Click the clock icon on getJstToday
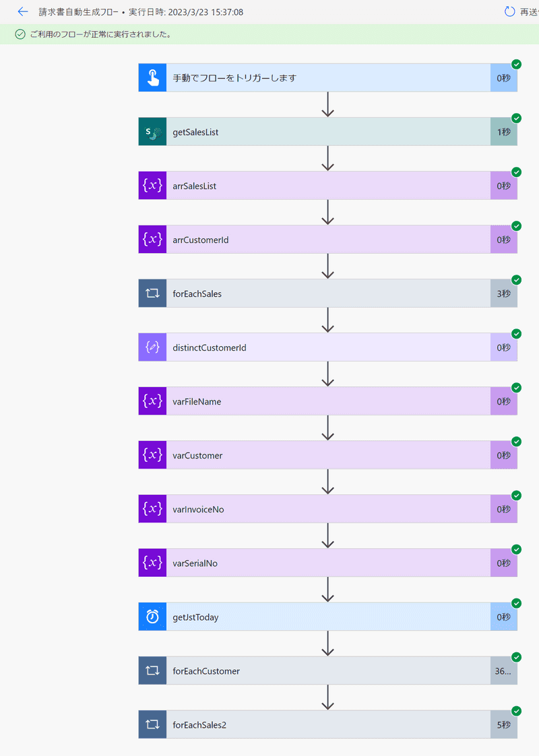The height and width of the screenshot is (756, 539). [152, 617]
